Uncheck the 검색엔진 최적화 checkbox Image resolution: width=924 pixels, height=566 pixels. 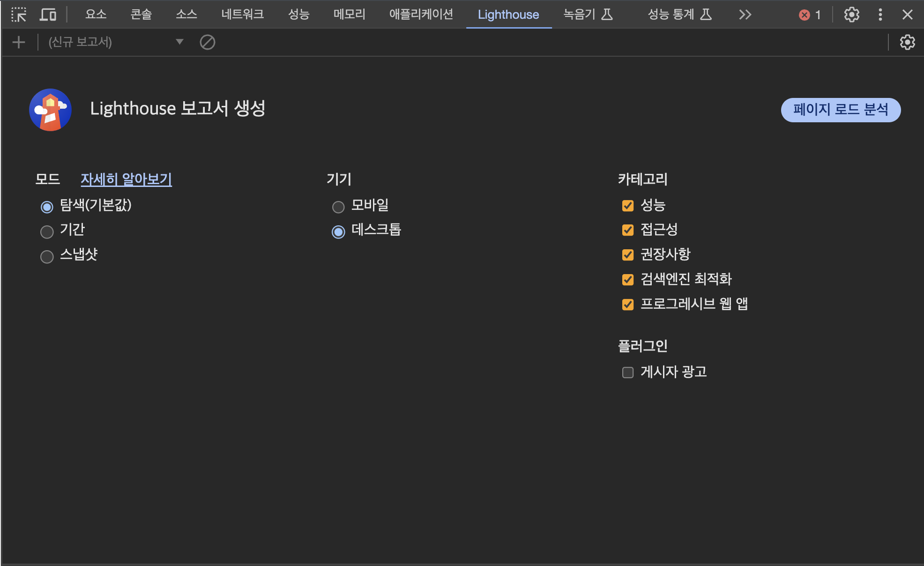pos(628,279)
